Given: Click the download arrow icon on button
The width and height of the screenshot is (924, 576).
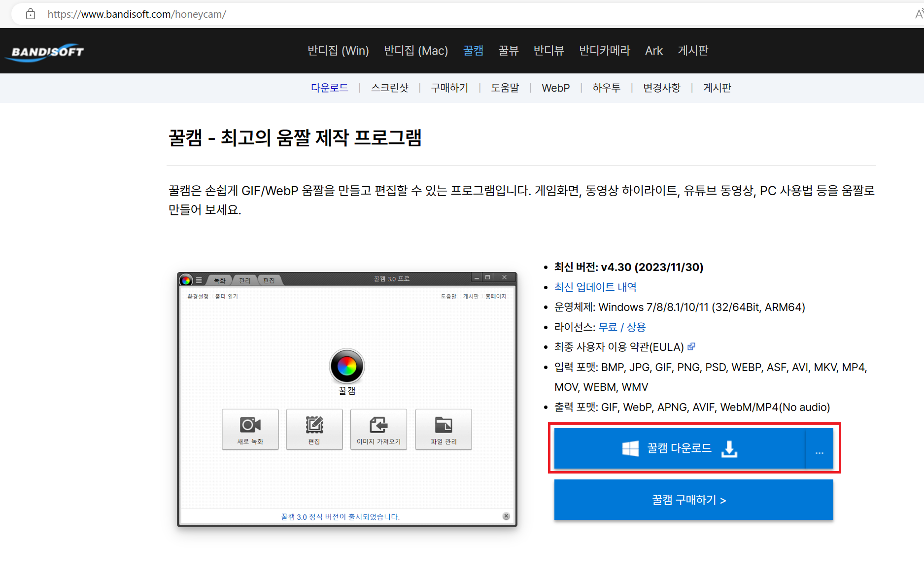Looking at the screenshot, I should point(729,449).
